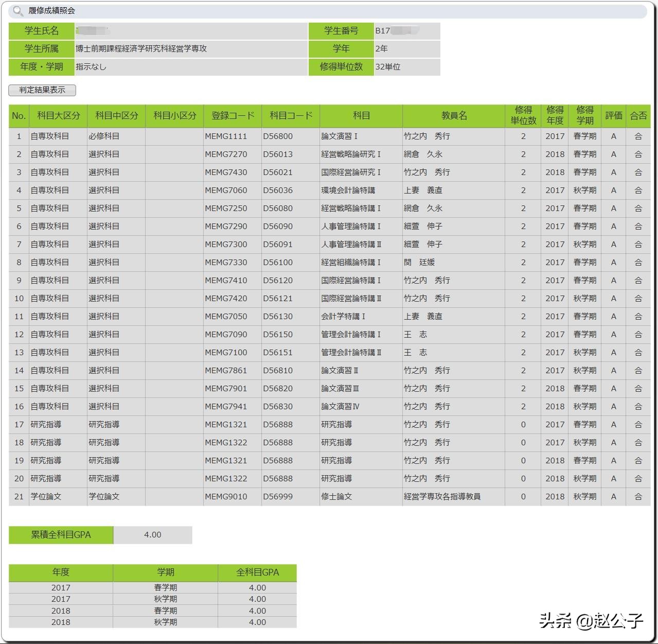Select course 国際経営論特講Ⅱ
The height and width of the screenshot is (644, 658).
coord(351,299)
